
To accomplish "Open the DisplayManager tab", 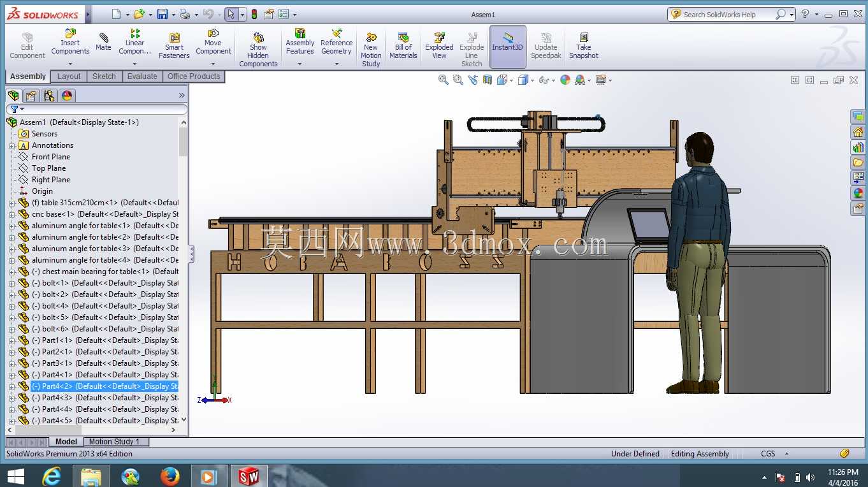I will [67, 96].
